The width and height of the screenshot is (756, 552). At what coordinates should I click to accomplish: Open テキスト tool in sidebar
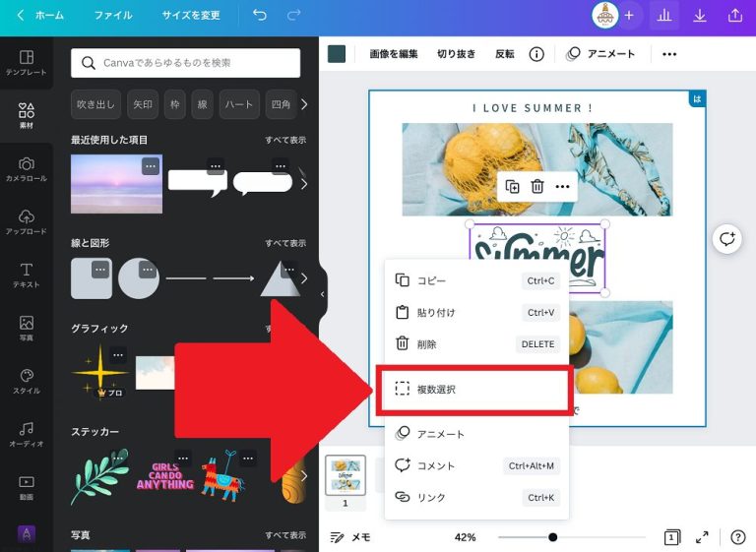point(27,275)
